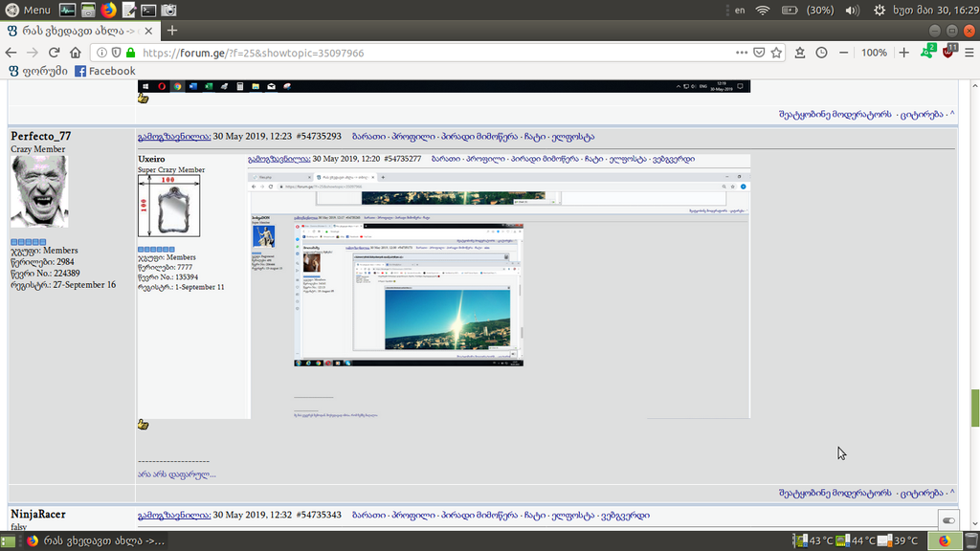Open Firefox hamburger menu
This screenshot has height=551, width=980.
[x=970, y=53]
